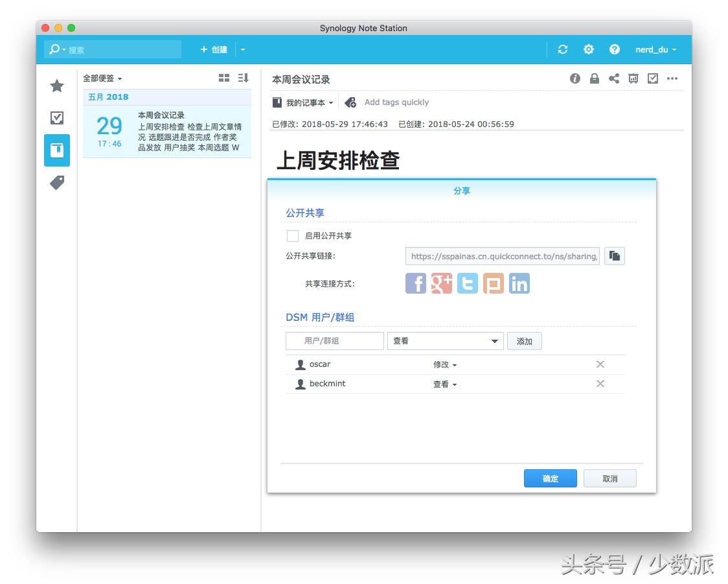728x584 pixels.
Task: Open oscar's permission dropdown showing 修改
Action: 445,364
